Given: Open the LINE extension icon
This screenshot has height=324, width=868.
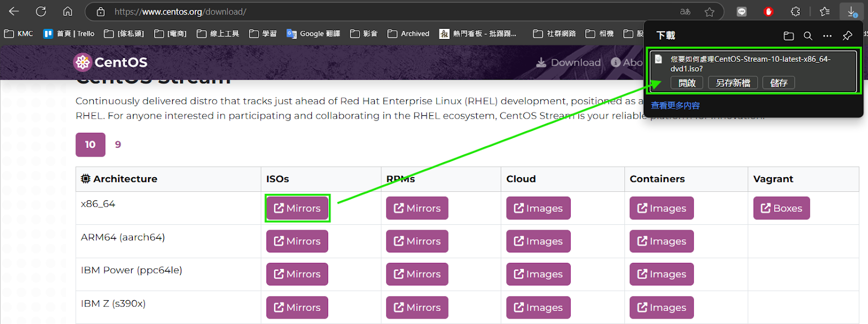Looking at the screenshot, I should pos(742,11).
